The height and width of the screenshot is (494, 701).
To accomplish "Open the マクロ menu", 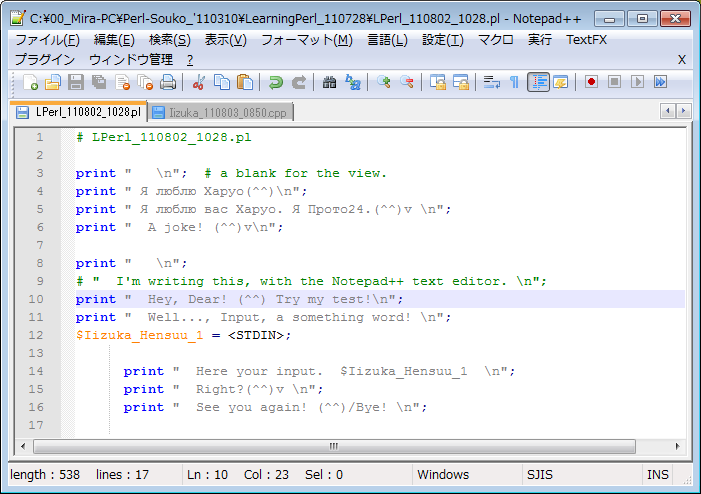I will [x=495, y=40].
